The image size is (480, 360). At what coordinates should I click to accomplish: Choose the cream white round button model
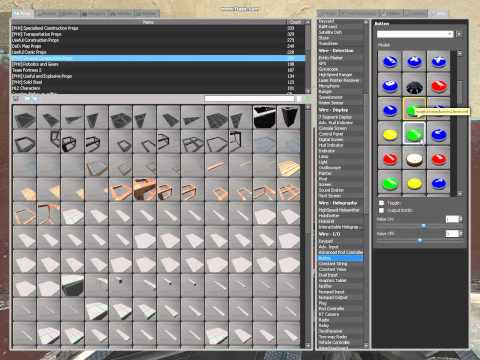(x=414, y=159)
